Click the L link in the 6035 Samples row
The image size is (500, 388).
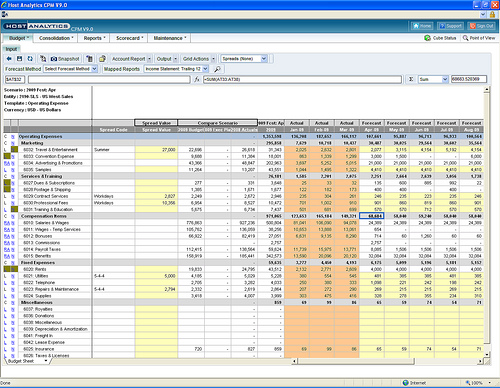pos(5,170)
